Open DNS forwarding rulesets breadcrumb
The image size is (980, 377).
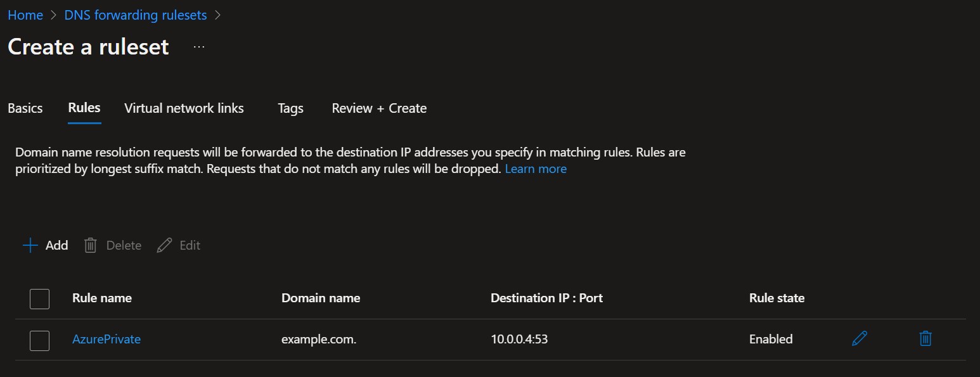pyautogui.click(x=135, y=15)
